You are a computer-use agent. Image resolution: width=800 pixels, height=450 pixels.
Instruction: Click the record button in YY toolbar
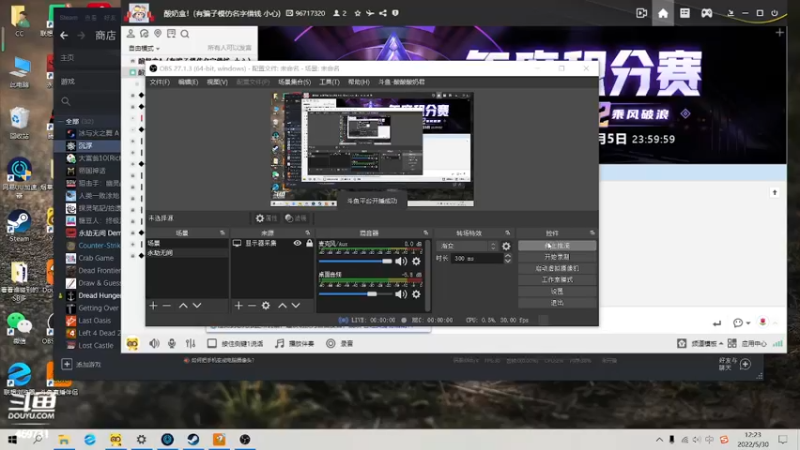click(340, 343)
